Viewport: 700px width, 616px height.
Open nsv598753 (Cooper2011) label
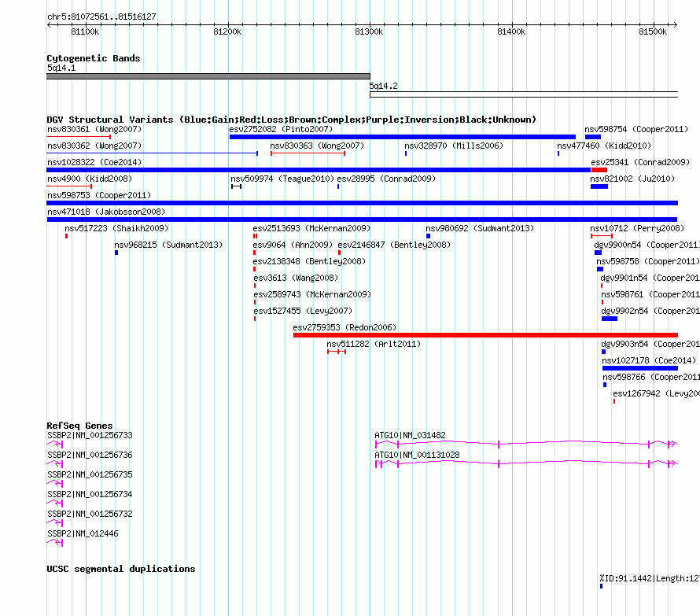point(99,195)
